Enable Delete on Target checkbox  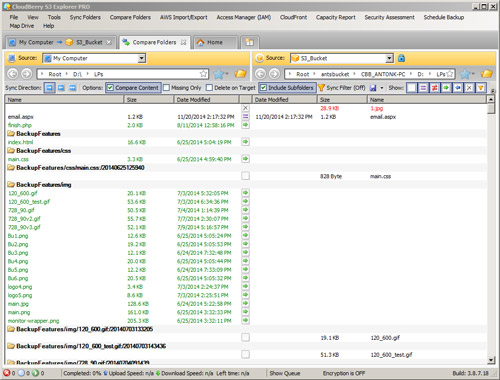click(209, 88)
